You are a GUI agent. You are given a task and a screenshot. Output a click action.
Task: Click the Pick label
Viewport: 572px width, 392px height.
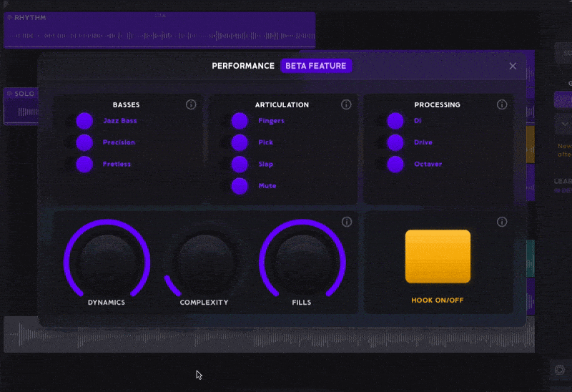click(265, 143)
